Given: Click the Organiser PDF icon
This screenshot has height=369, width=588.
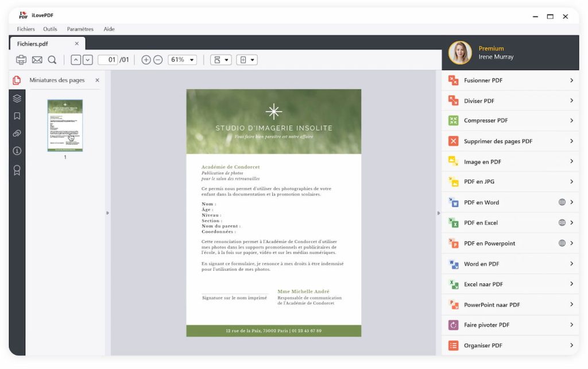Looking at the screenshot, I should tap(454, 345).
